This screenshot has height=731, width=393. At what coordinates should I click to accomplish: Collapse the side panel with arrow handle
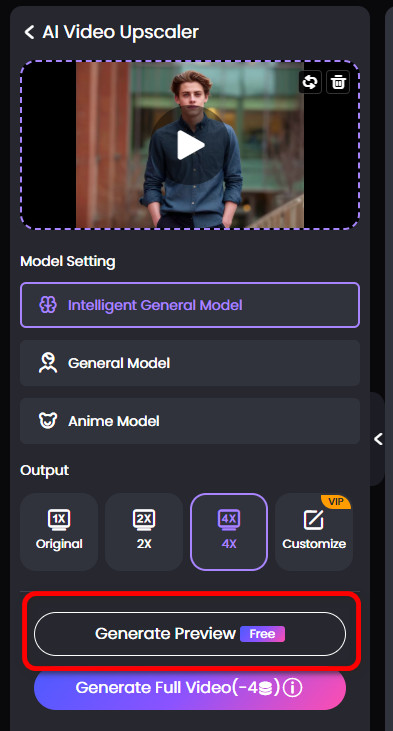[x=378, y=439]
